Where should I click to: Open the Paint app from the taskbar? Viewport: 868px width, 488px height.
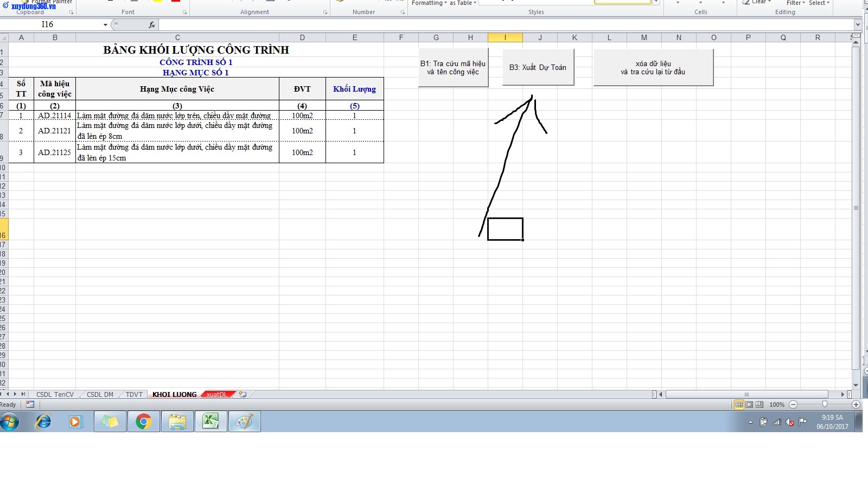244,421
